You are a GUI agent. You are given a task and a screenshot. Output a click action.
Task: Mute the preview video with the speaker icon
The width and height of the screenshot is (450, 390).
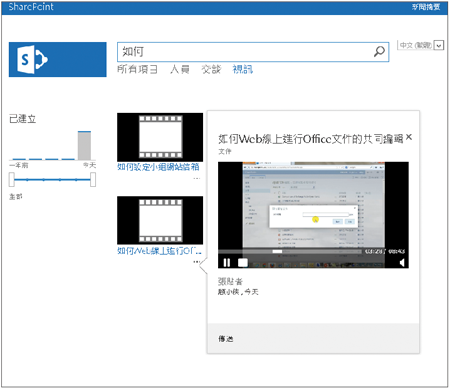pos(402,263)
